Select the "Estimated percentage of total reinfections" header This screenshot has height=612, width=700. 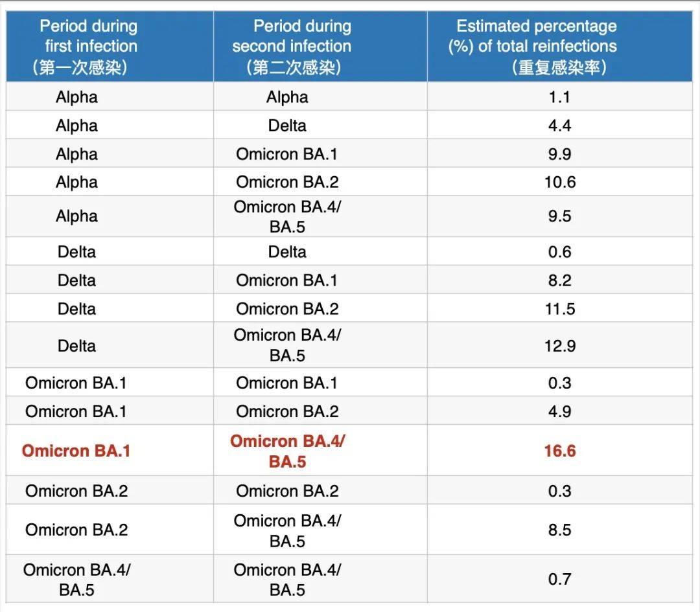click(x=537, y=47)
